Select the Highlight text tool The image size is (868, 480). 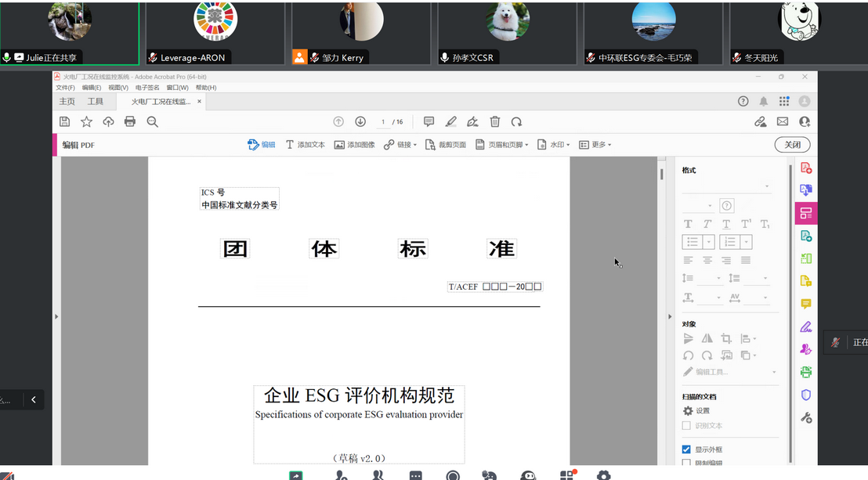(x=450, y=121)
